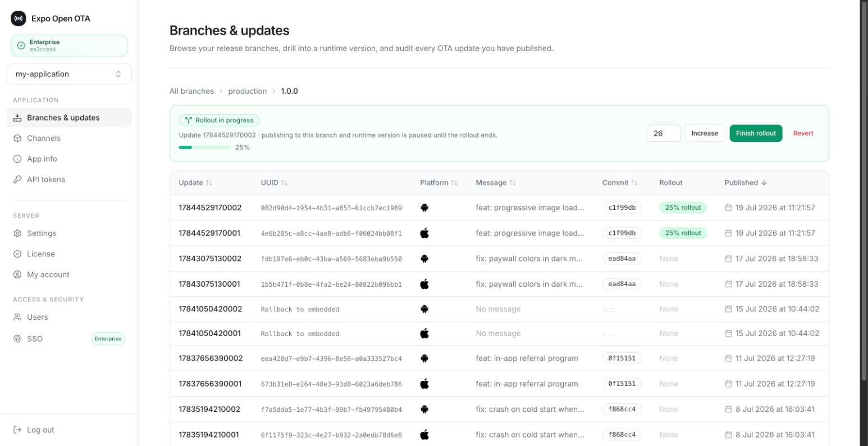Click Android icon for update 17837656390002

[424, 358]
